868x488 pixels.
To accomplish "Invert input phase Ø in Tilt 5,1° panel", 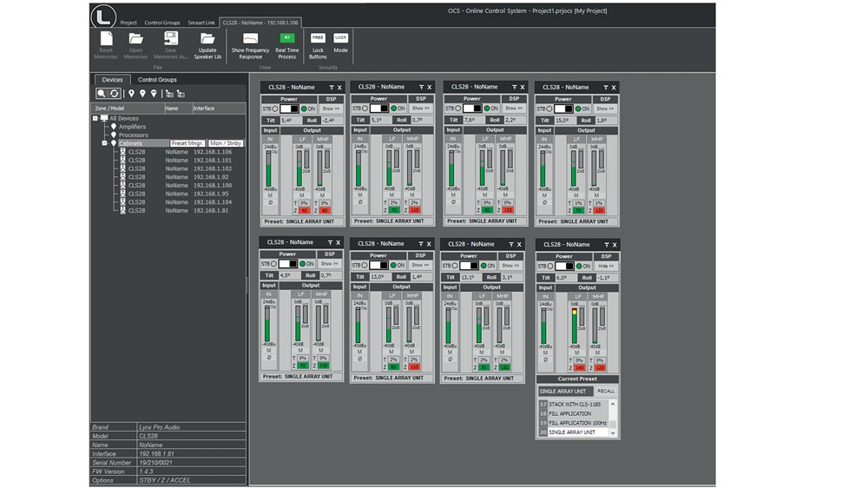I will pyautogui.click(x=360, y=201).
